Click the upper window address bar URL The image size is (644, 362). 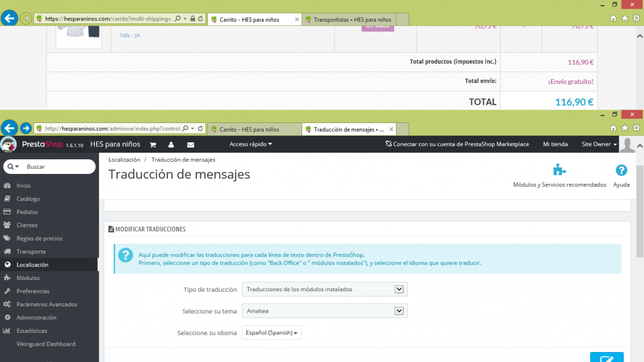pos(108,19)
